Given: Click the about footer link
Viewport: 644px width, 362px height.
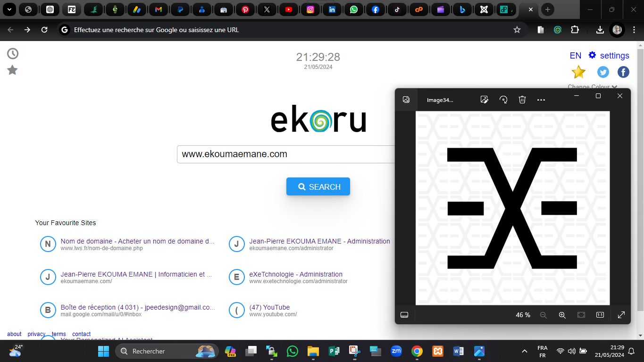Looking at the screenshot, I should click(14, 334).
